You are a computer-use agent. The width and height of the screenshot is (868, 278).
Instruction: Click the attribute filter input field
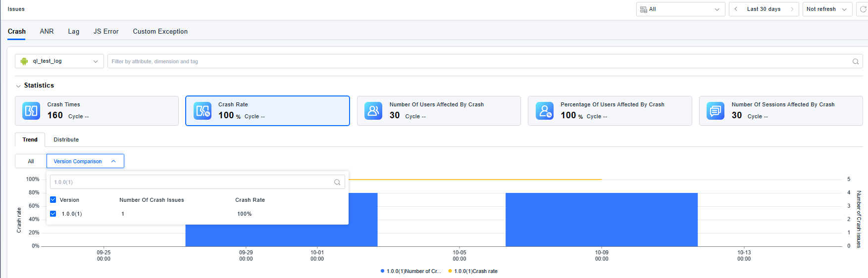coord(475,62)
